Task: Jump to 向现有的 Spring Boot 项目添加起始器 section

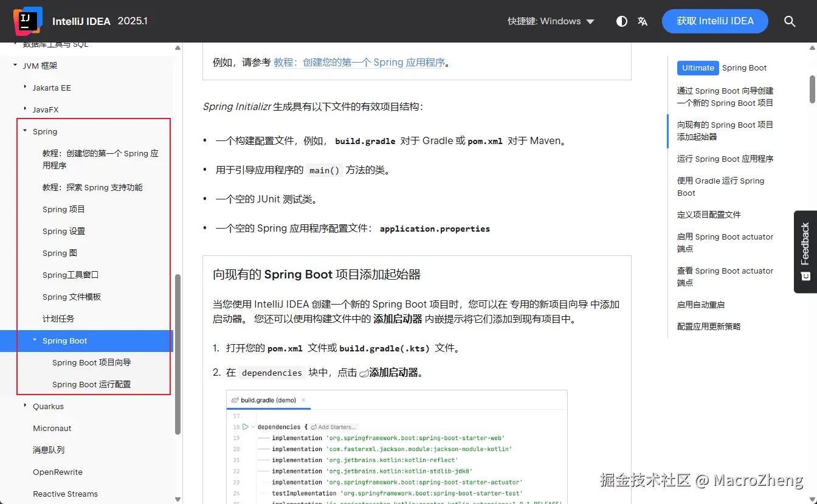Action: click(725, 131)
